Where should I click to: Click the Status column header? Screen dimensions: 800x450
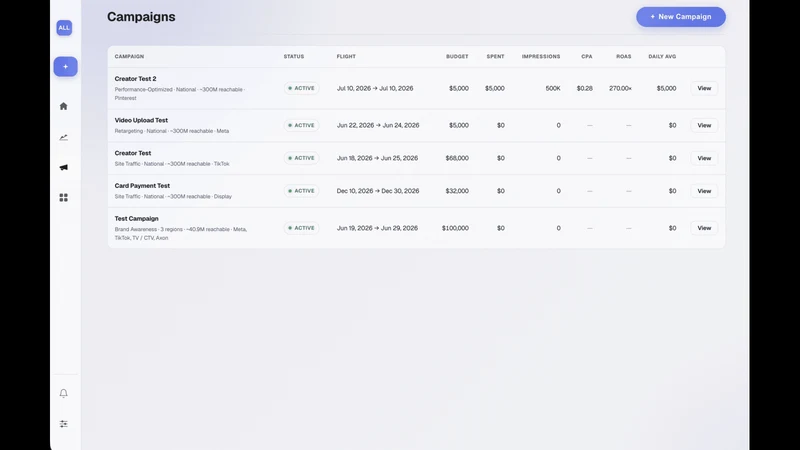point(294,57)
